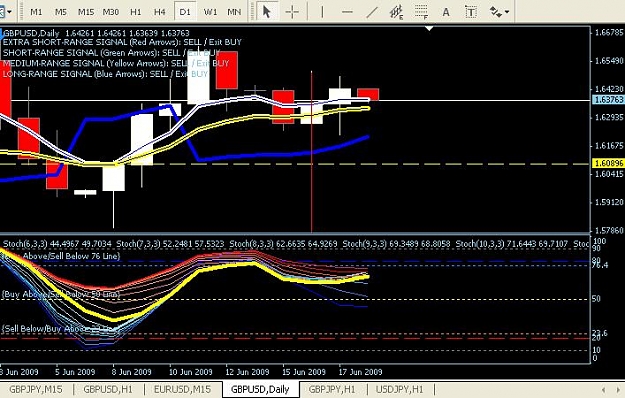Viewport: 625px width, 398px height.
Task: Select the D1 daily timeframe button
Action: point(185,12)
